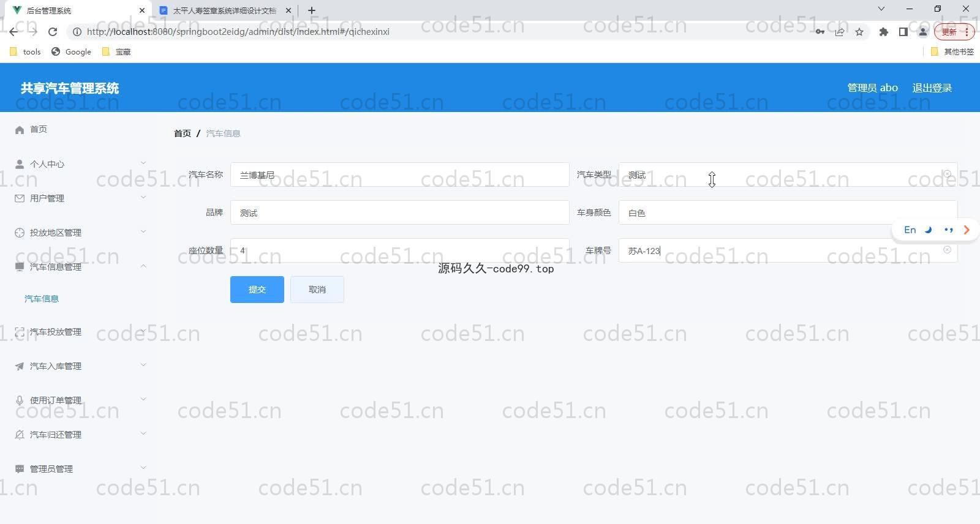Expand the IME toolbar red arrow

(x=967, y=230)
